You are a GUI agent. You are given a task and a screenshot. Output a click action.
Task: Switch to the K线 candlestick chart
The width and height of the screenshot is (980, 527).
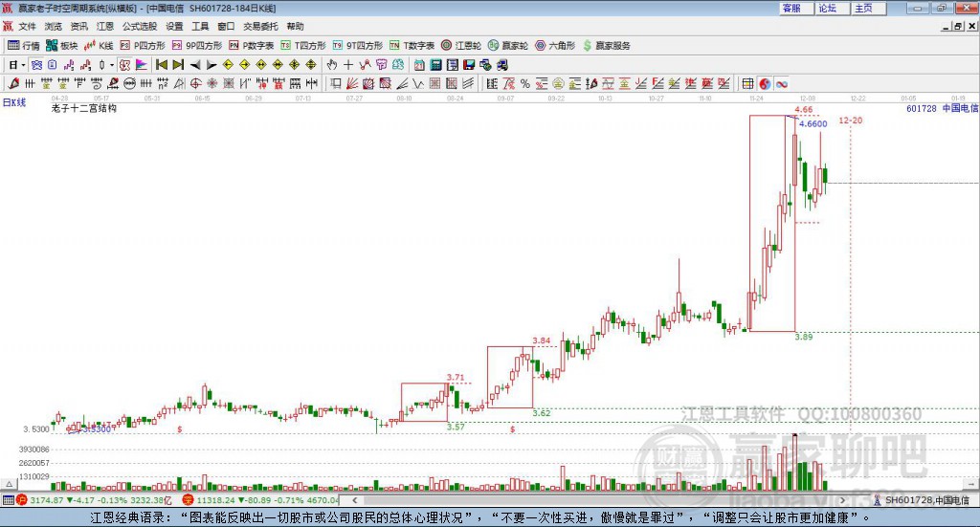(99, 46)
